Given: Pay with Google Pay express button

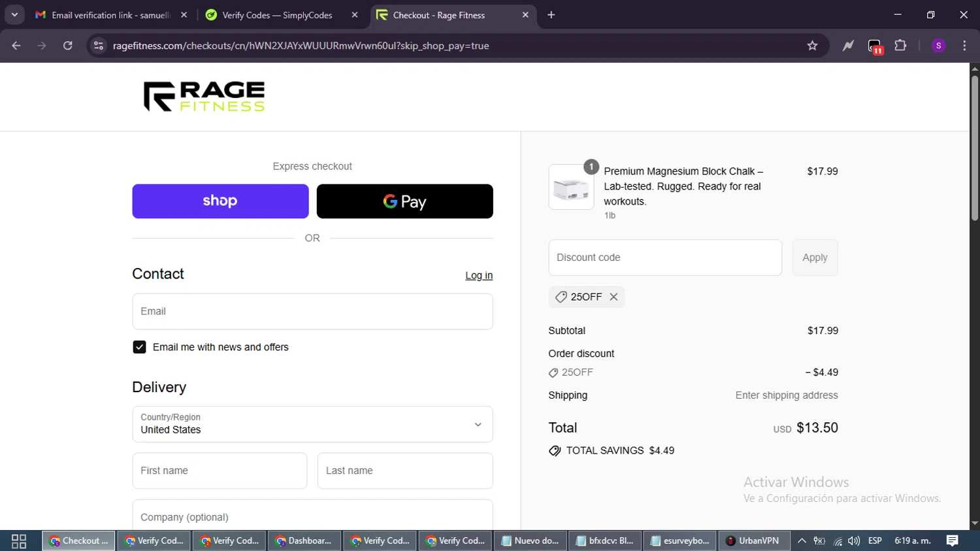Looking at the screenshot, I should pyautogui.click(x=404, y=201).
